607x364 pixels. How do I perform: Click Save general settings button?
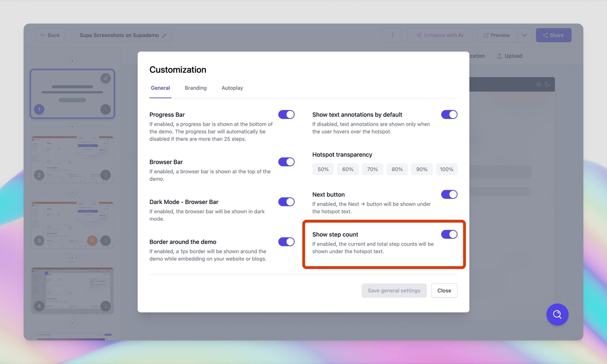pyautogui.click(x=394, y=290)
